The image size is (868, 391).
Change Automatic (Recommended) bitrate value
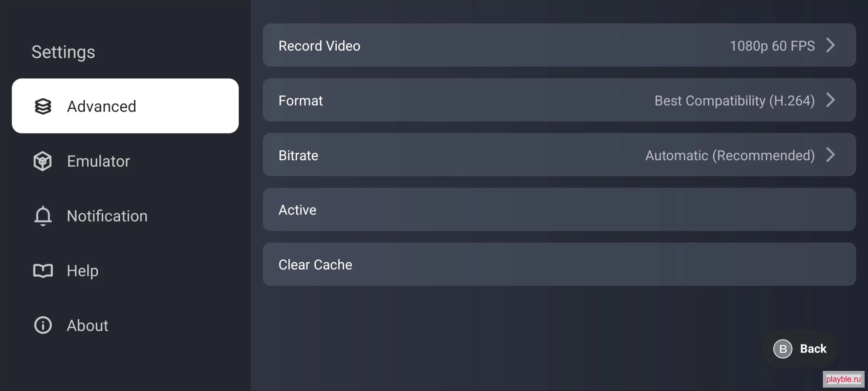[730, 155]
